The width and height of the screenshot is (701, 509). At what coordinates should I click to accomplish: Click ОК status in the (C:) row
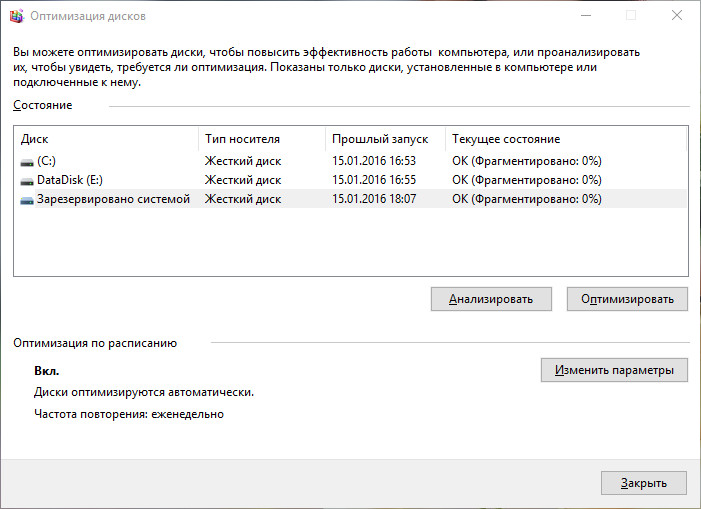527,161
